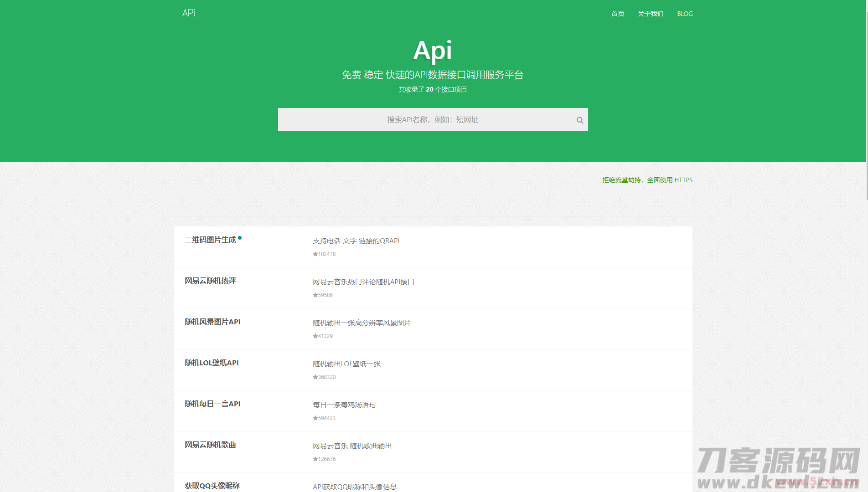
Task: Click the APi logo
Action: click(x=188, y=12)
